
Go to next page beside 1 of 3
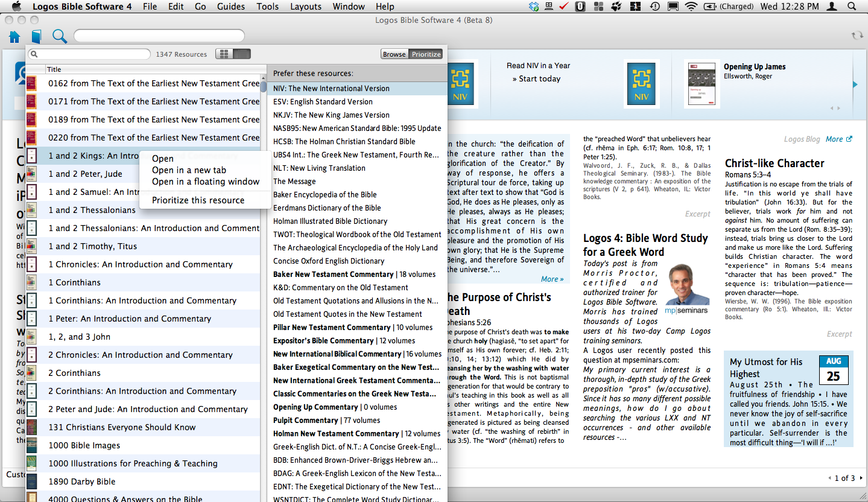pos(861,478)
